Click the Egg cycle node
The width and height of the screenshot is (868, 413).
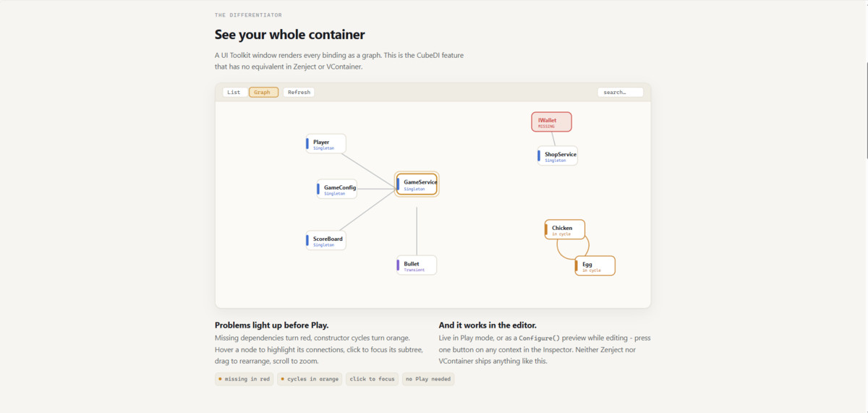pos(595,265)
